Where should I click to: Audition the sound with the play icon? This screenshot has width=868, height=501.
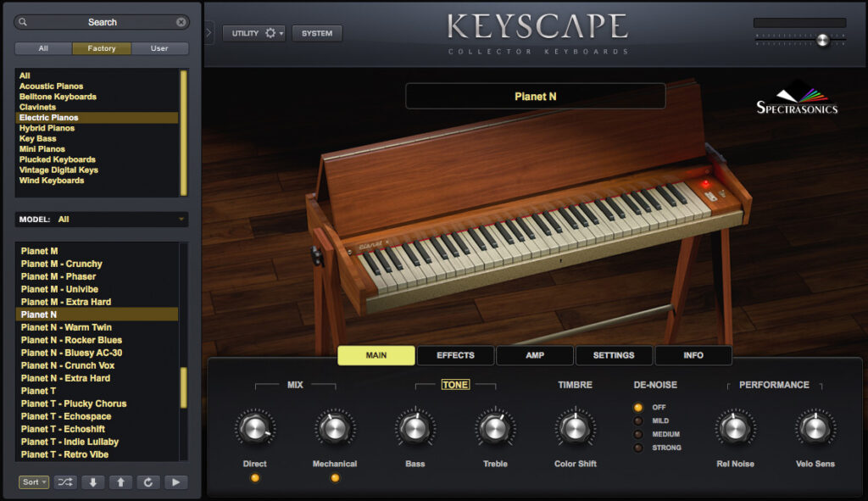click(177, 482)
